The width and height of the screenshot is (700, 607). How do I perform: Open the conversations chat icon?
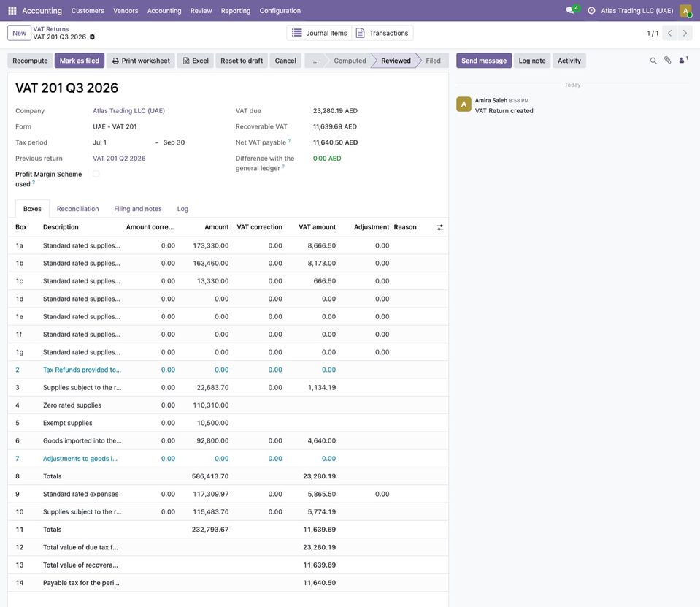[572, 10]
